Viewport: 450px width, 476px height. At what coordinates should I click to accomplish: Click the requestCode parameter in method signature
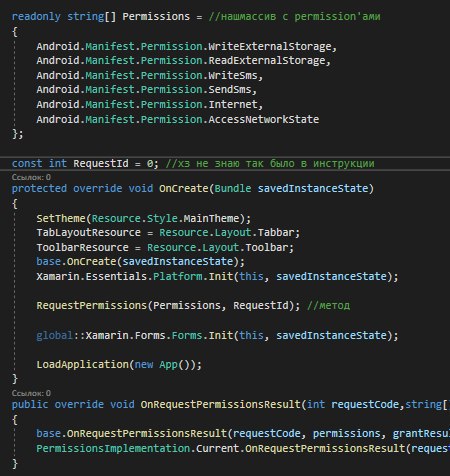[365, 404]
